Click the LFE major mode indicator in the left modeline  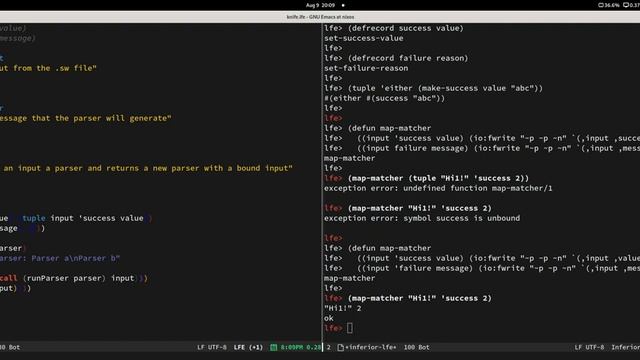pos(239,347)
